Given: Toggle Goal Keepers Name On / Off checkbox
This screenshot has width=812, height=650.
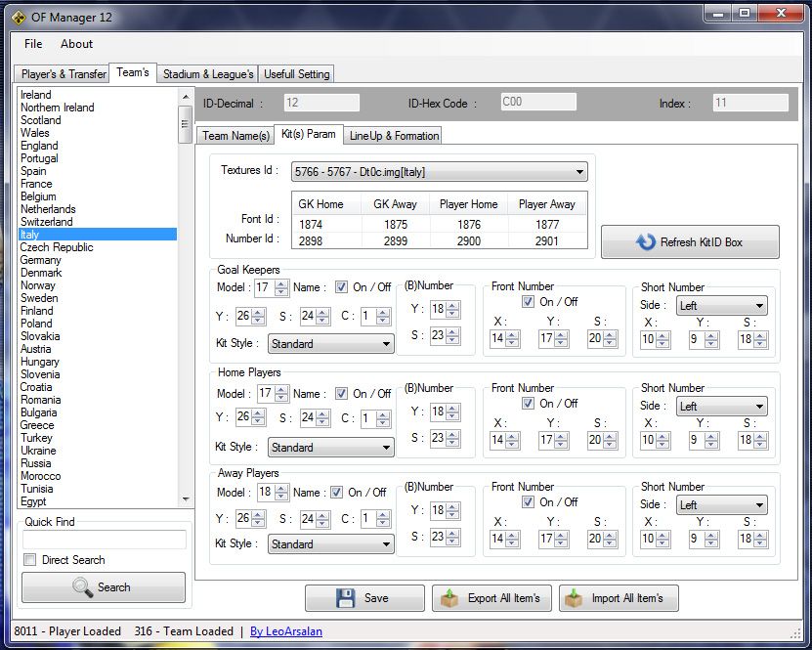Looking at the screenshot, I should (341, 287).
